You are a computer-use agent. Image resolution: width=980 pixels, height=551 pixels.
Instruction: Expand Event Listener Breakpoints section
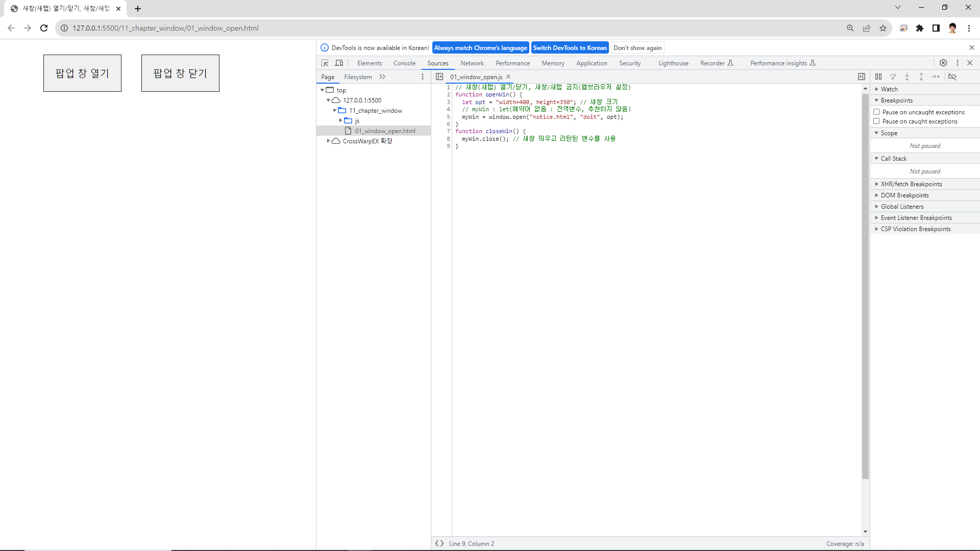[916, 218]
